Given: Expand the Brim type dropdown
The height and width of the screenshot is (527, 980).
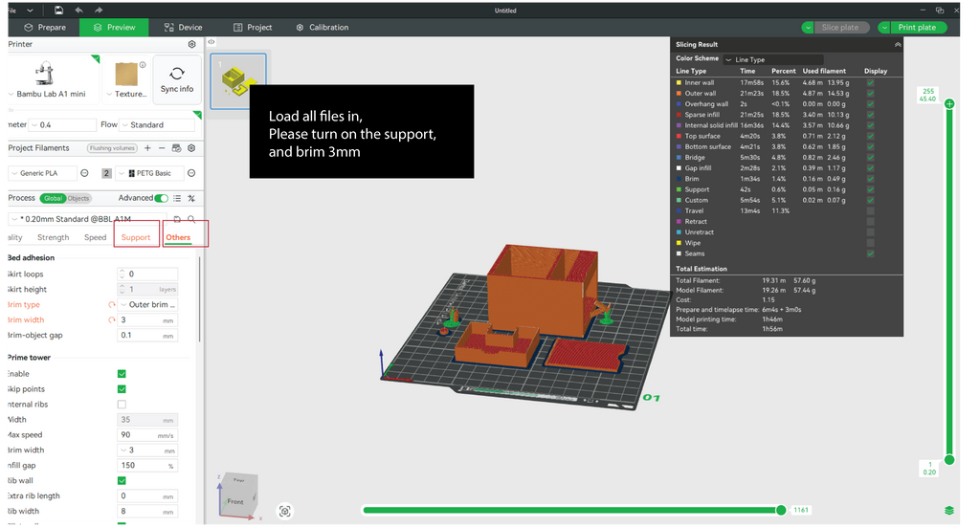Looking at the screenshot, I should tap(148, 304).
